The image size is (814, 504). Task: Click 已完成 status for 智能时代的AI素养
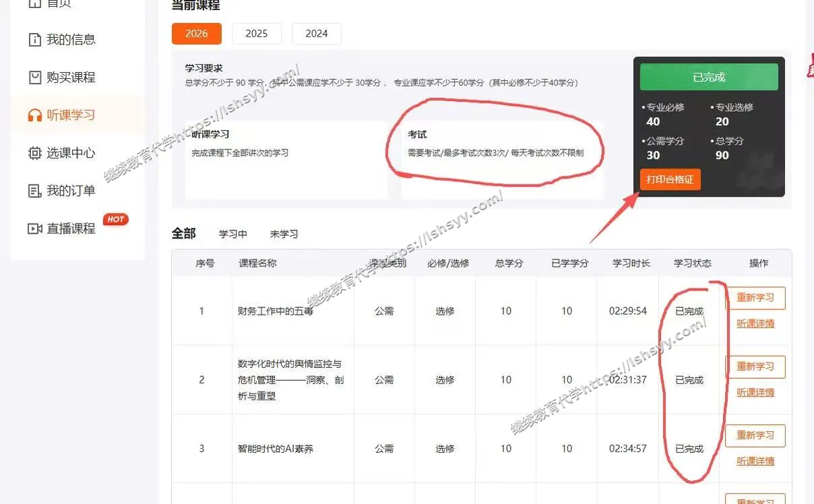coord(689,449)
